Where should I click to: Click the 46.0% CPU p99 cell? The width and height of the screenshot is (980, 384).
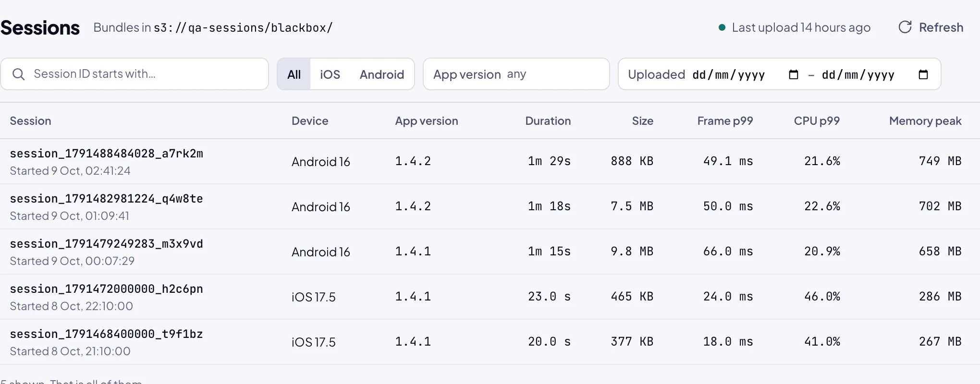click(x=822, y=297)
